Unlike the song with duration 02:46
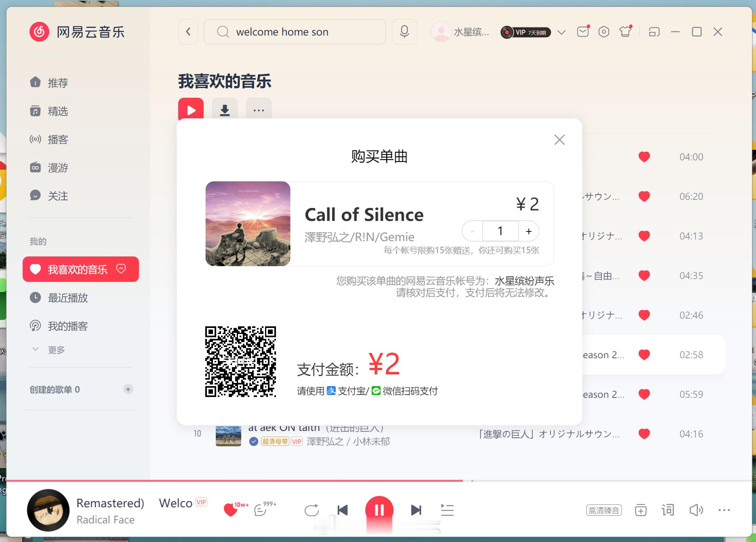756x542 pixels. click(x=644, y=315)
